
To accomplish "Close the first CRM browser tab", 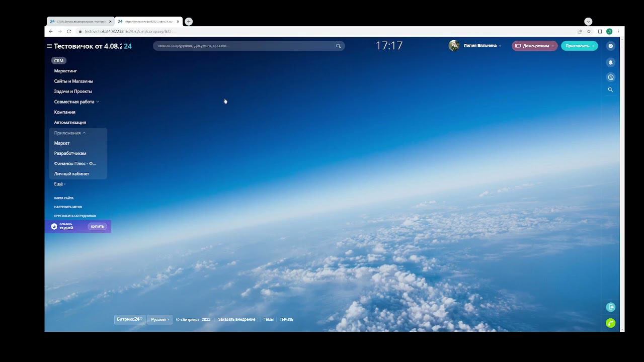I will (110, 22).
